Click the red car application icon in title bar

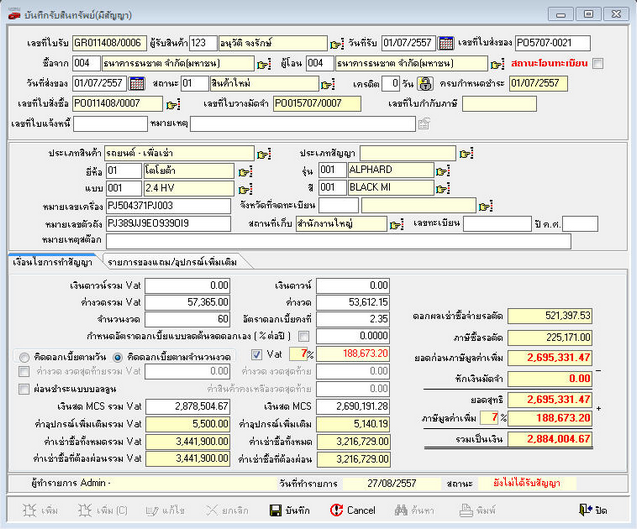14,15
